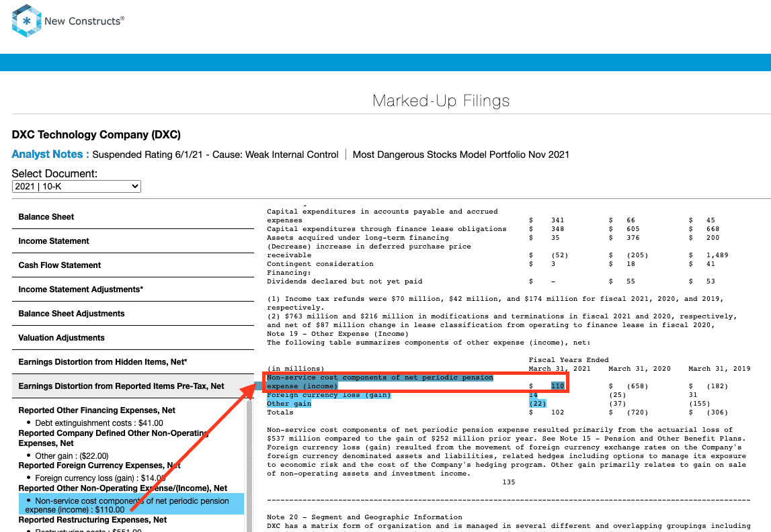Click Reported Foreign Currency Expenses, Net heading
This screenshot has height=532, width=771.
click(99, 465)
